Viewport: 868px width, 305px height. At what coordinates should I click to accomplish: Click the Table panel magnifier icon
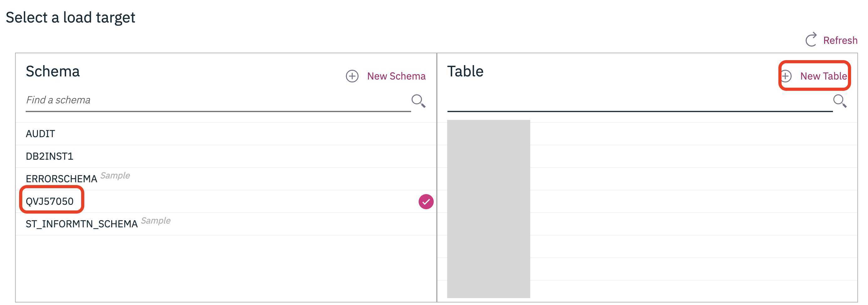pyautogui.click(x=839, y=100)
